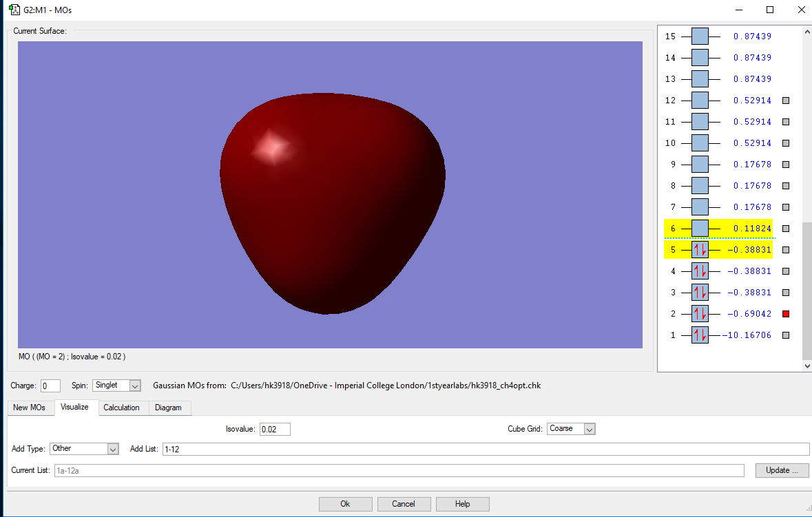The height and width of the screenshot is (517, 812).
Task: Click the electron-pair box of MO 1
Action: pyautogui.click(x=700, y=335)
